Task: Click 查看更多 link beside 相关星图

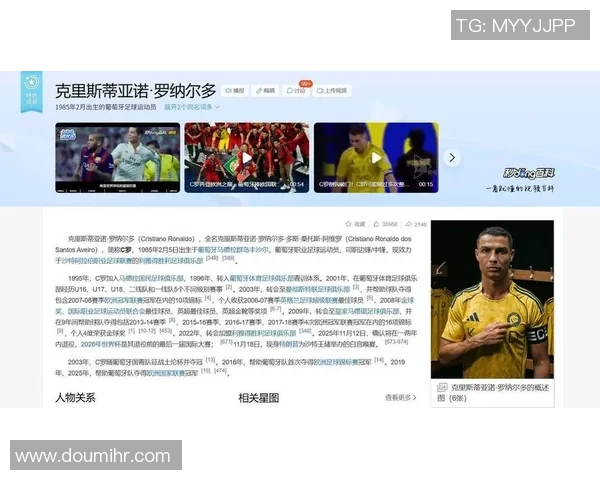Action: tap(401, 398)
